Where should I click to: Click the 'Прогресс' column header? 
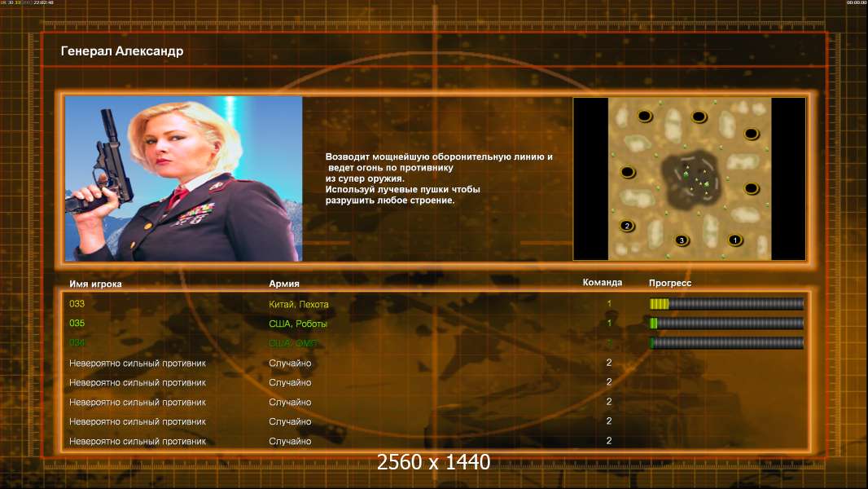670,283
